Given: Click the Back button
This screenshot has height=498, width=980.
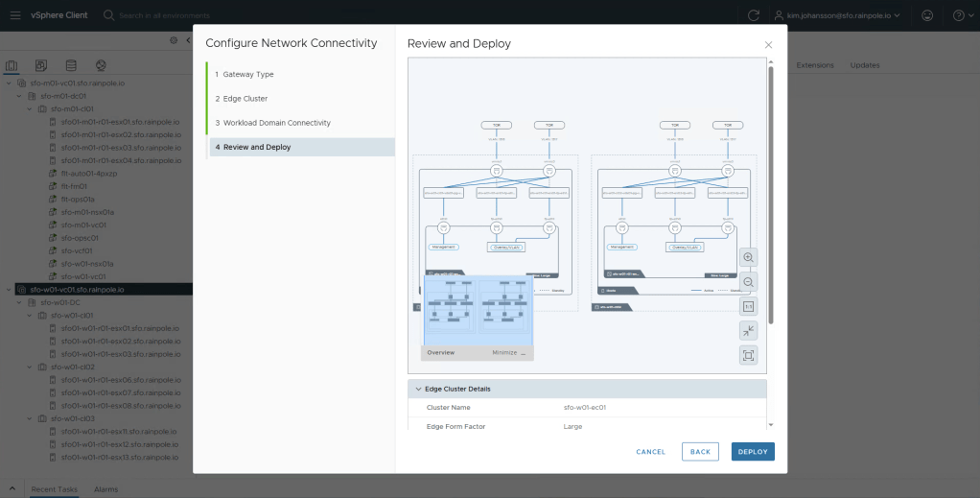Looking at the screenshot, I should (x=700, y=451).
